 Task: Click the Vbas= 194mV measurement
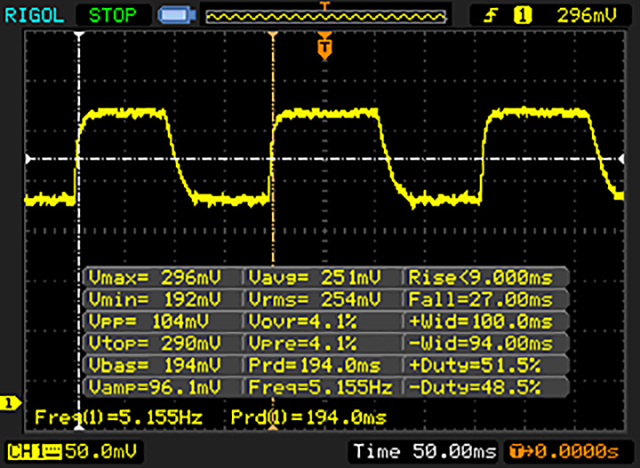[155, 365]
